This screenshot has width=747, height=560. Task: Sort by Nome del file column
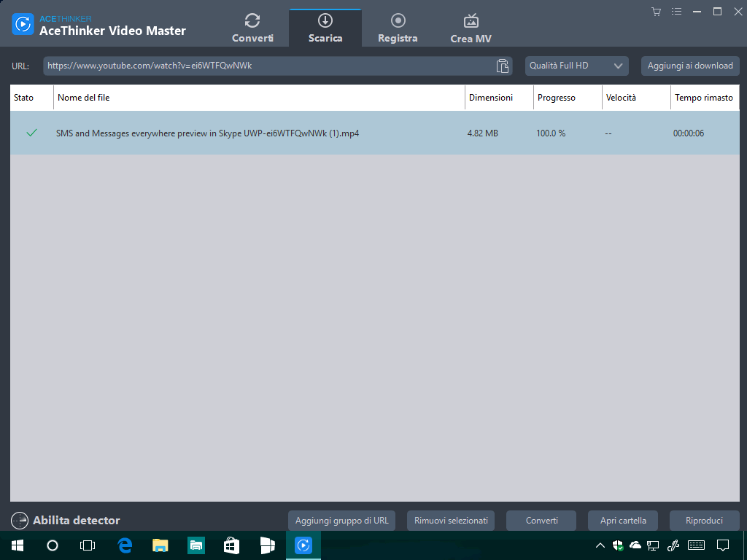259,98
